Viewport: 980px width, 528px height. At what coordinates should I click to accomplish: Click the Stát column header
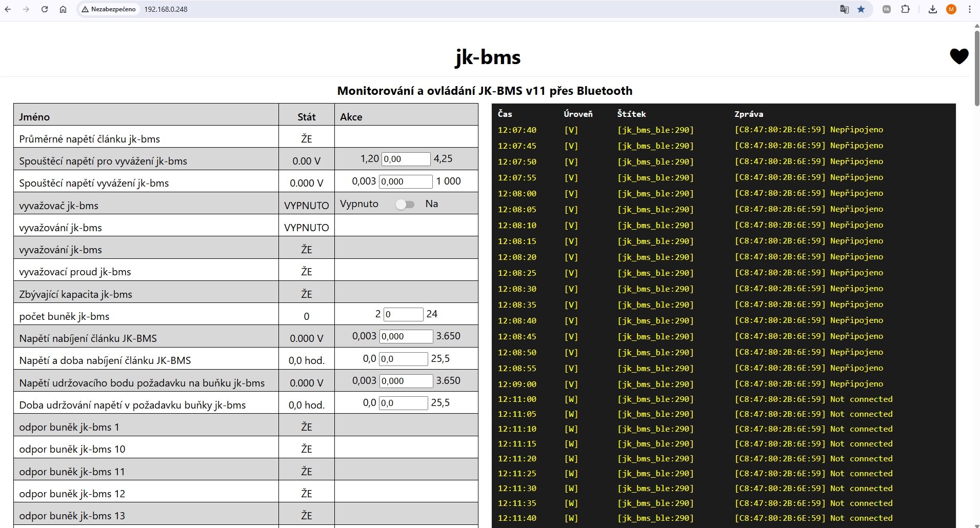(307, 117)
